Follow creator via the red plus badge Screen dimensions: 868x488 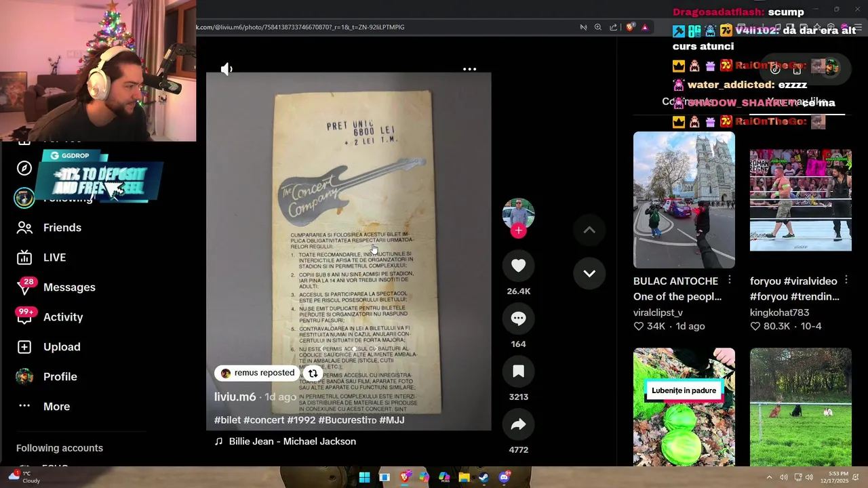coord(518,231)
